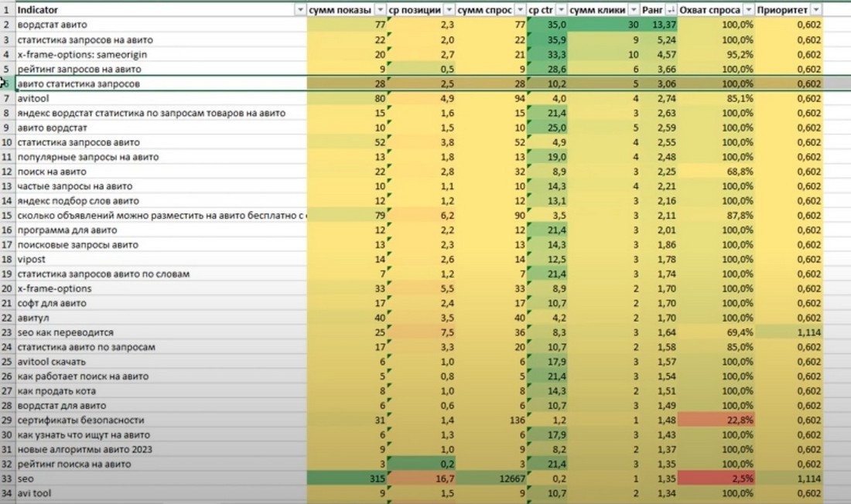Select row header 2
851x504 pixels.
6,26
